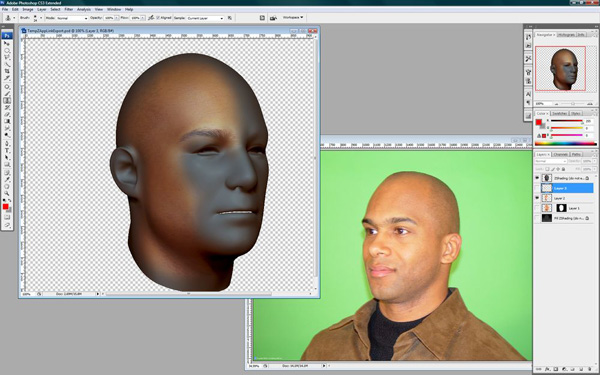
Task: Open the Opacity slider arrow in options bar
Action: coord(117,18)
